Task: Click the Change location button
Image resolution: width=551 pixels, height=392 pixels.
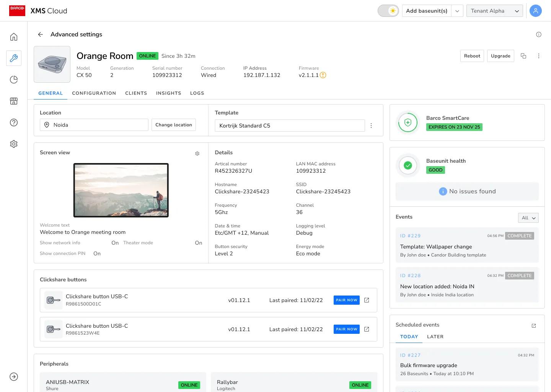Action: (174, 125)
